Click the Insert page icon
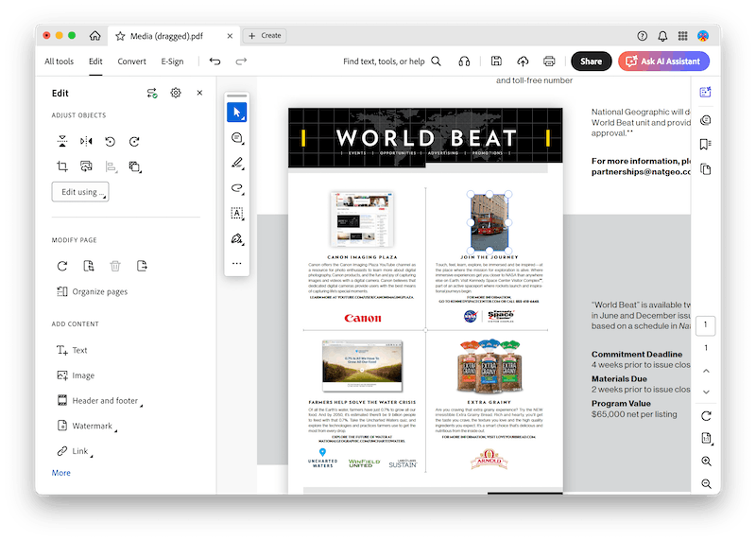 (x=89, y=266)
